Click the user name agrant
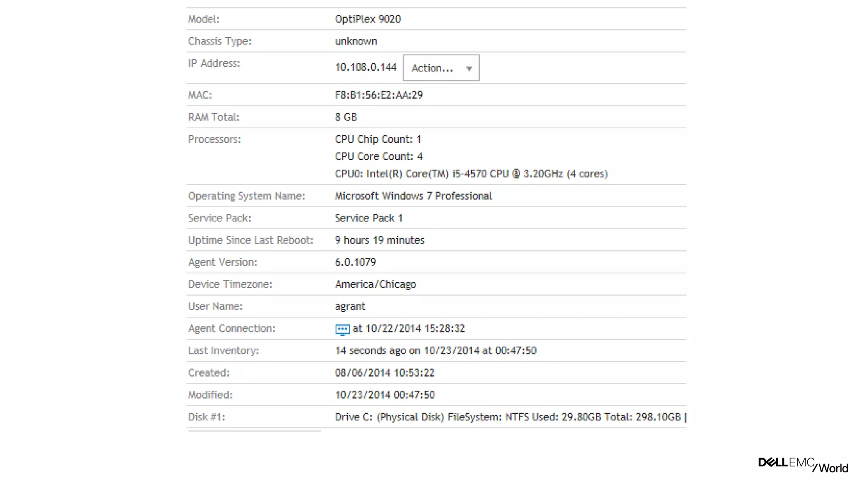868x488 pixels. [350, 306]
